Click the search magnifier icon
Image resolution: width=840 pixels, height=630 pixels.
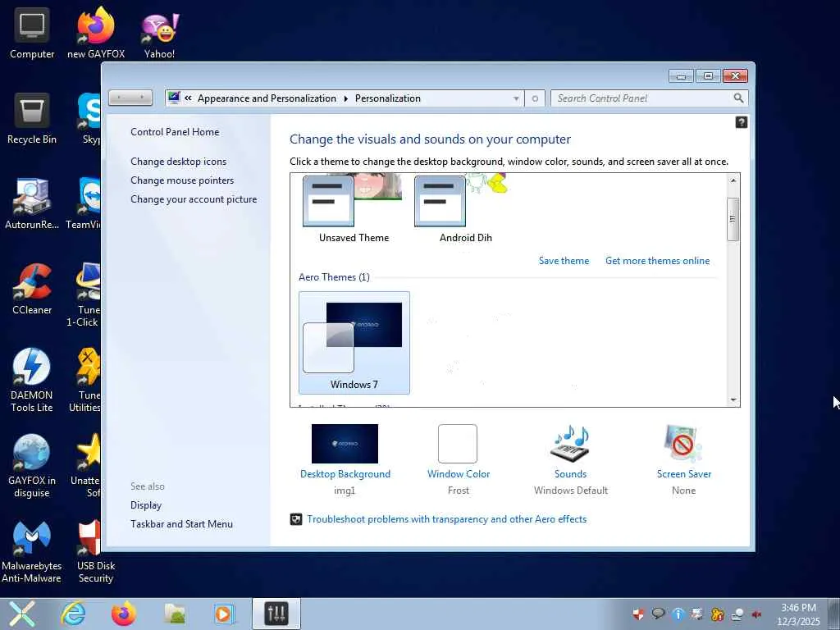[738, 98]
